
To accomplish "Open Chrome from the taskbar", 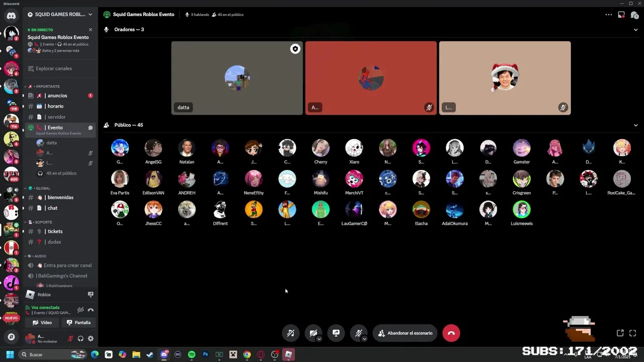I will click(x=247, y=354).
